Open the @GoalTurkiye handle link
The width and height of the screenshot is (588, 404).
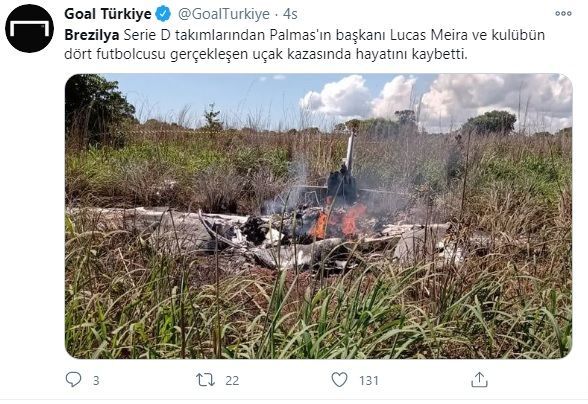click(224, 14)
